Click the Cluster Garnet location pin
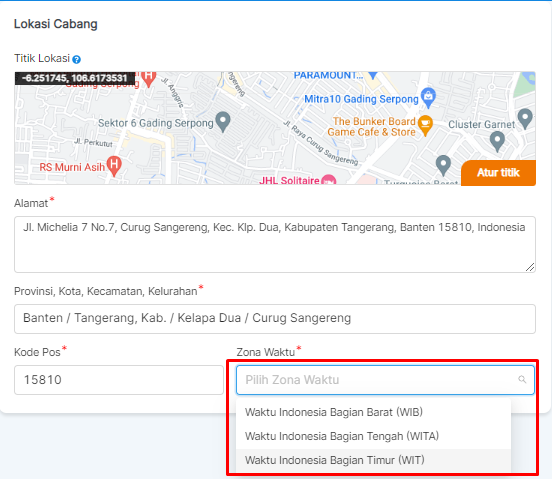The image size is (552, 479). click(525, 119)
